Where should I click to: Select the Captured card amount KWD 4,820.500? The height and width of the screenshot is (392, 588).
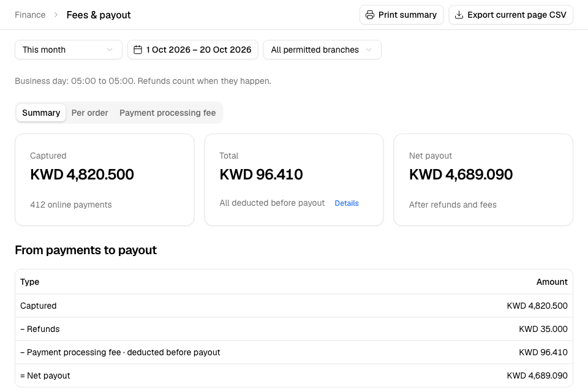tap(82, 175)
